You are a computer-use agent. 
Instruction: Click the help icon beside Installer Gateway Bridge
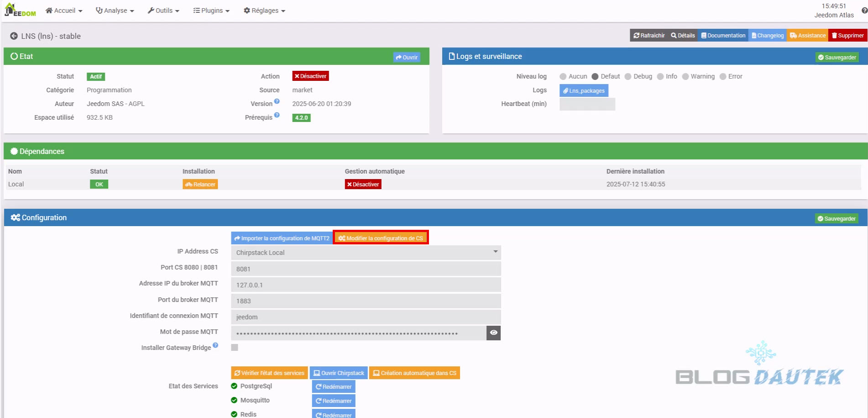tap(215, 345)
